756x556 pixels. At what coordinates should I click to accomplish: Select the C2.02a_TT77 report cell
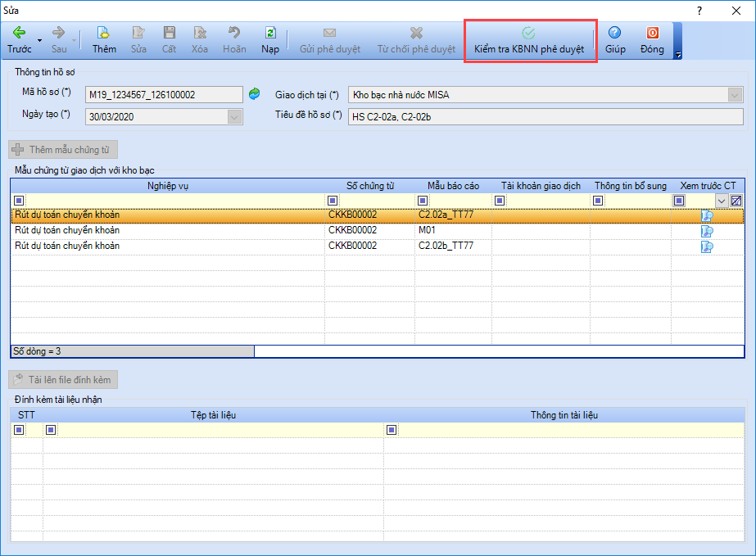coord(453,215)
